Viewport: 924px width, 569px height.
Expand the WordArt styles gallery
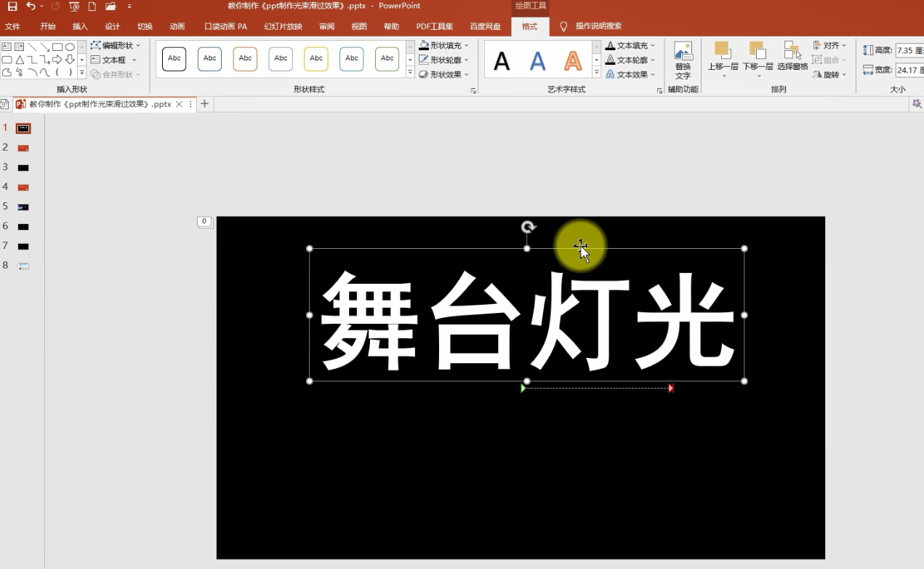coord(597,73)
